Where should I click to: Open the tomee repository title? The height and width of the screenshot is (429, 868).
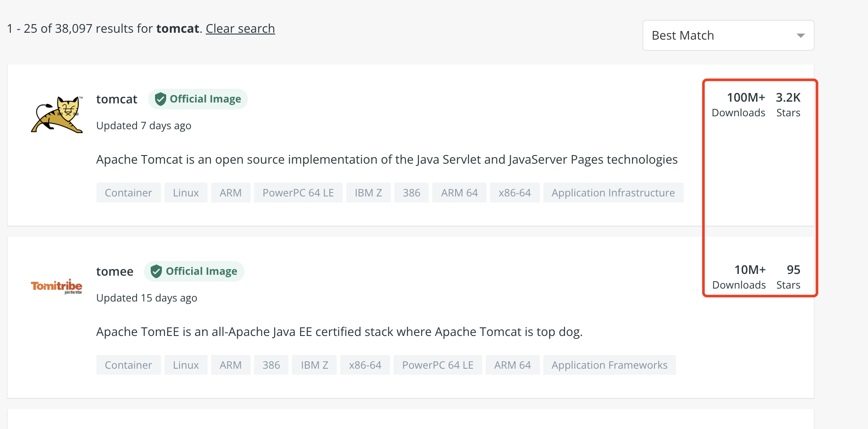pyautogui.click(x=115, y=271)
